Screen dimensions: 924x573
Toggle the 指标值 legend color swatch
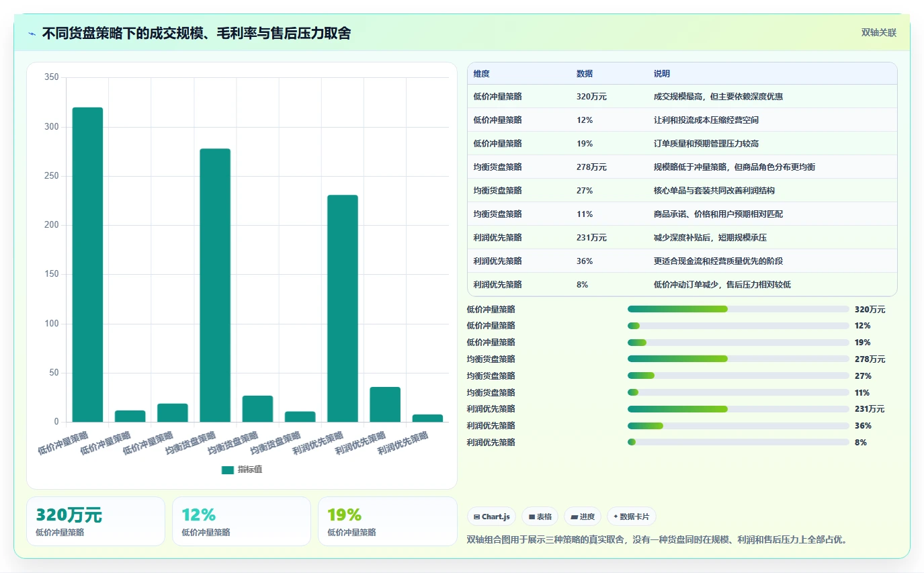[x=228, y=470]
